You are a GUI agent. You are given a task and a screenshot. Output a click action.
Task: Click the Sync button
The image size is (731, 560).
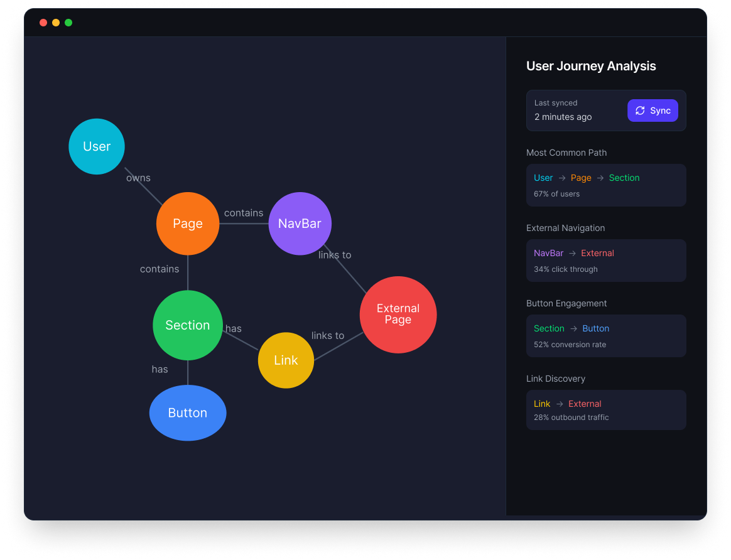click(652, 110)
